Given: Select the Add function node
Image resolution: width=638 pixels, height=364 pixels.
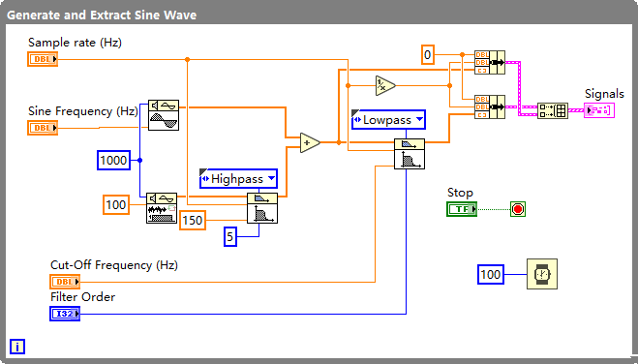Looking at the screenshot, I should (310, 142).
